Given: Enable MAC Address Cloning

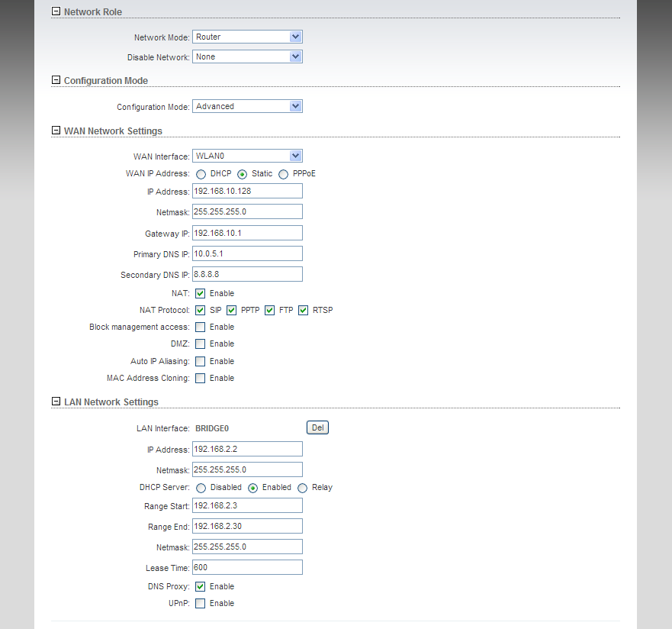Looking at the screenshot, I should [200, 378].
